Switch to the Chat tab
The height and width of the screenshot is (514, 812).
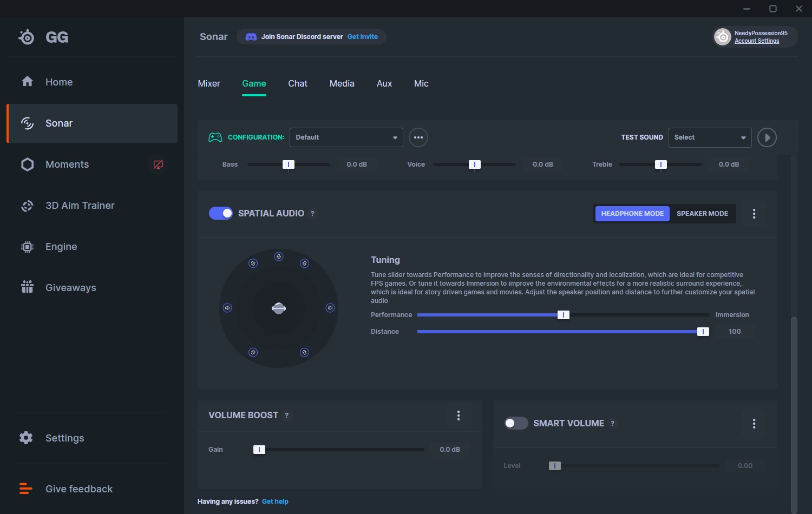pos(298,83)
